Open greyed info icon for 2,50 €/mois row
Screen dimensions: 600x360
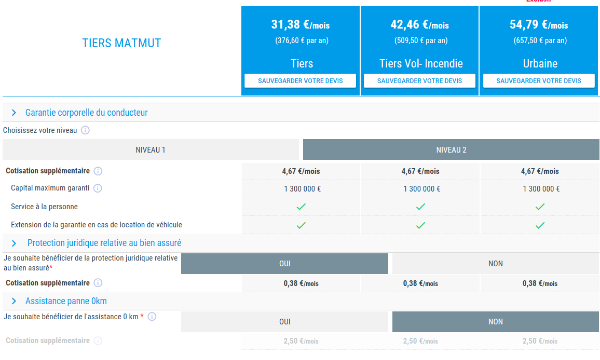pyautogui.click(x=98, y=340)
